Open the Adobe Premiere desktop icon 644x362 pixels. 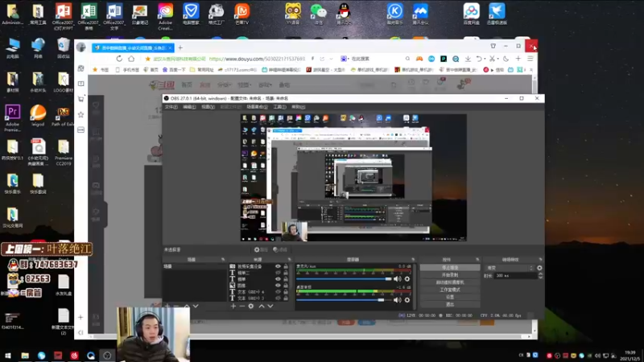12,117
